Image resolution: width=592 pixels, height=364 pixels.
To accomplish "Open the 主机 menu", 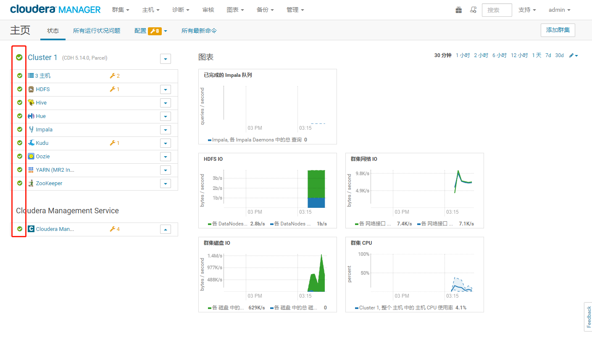I will pyautogui.click(x=151, y=10).
